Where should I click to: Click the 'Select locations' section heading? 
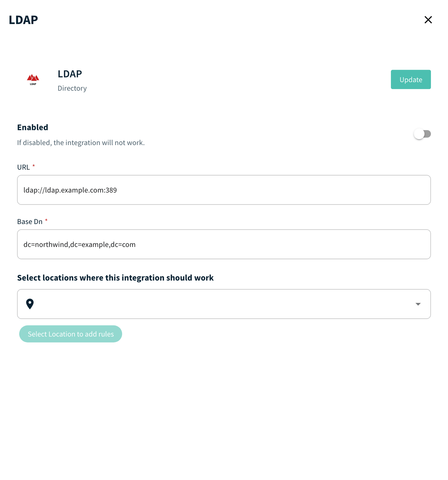tap(115, 278)
